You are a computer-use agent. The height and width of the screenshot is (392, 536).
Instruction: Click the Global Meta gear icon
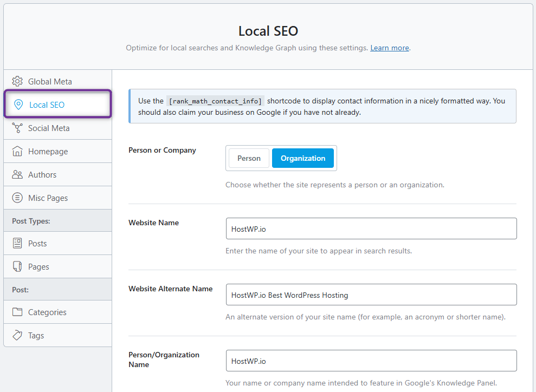[x=17, y=81]
